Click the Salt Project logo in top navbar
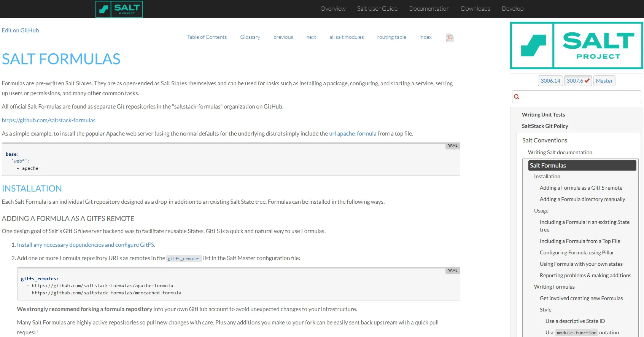This screenshot has height=337, width=644. pos(119,9)
